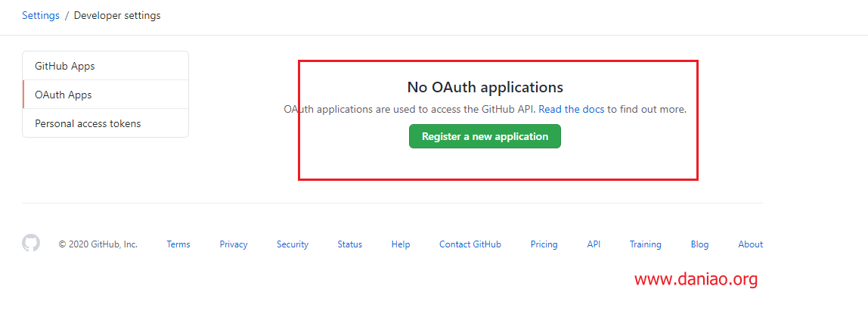868x317 pixels.
Task: Follow the Read the docs link
Action: [572, 109]
